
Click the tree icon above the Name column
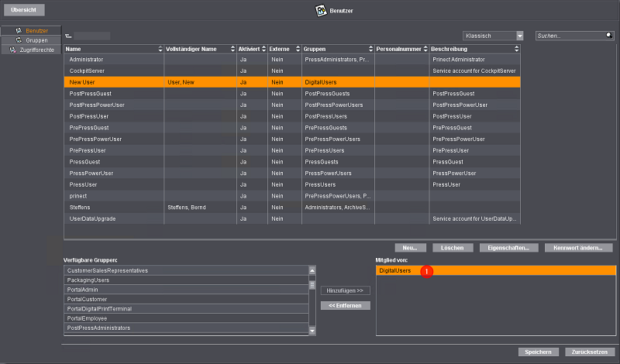click(x=68, y=36)
